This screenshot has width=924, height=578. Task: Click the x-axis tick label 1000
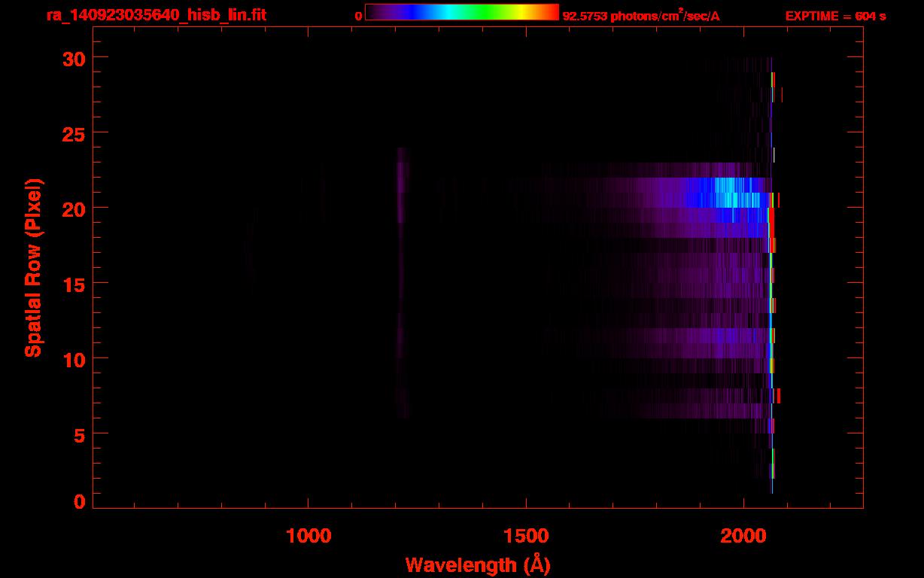click(x=309, y=535)
